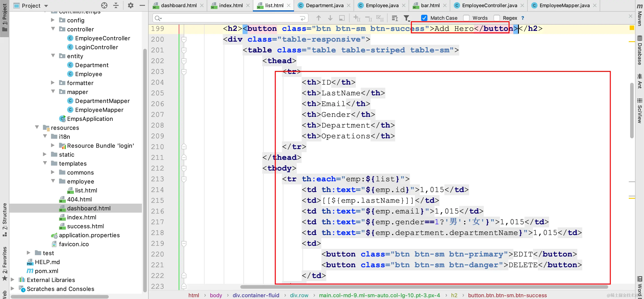The image size is (644, 299).
Task: Click the h2 breadcrumb
Action: 454,295
